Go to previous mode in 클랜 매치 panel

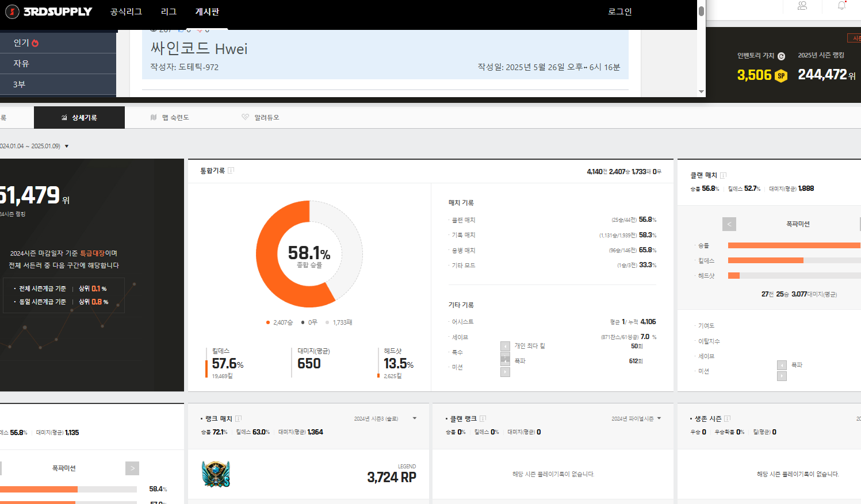point(729,224)
